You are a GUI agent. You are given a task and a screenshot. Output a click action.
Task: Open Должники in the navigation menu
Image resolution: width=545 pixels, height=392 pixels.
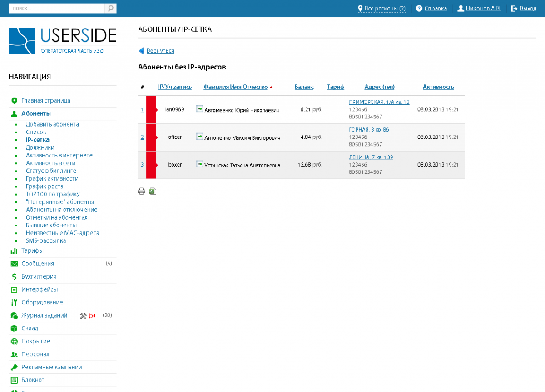[x=40, y=147]
